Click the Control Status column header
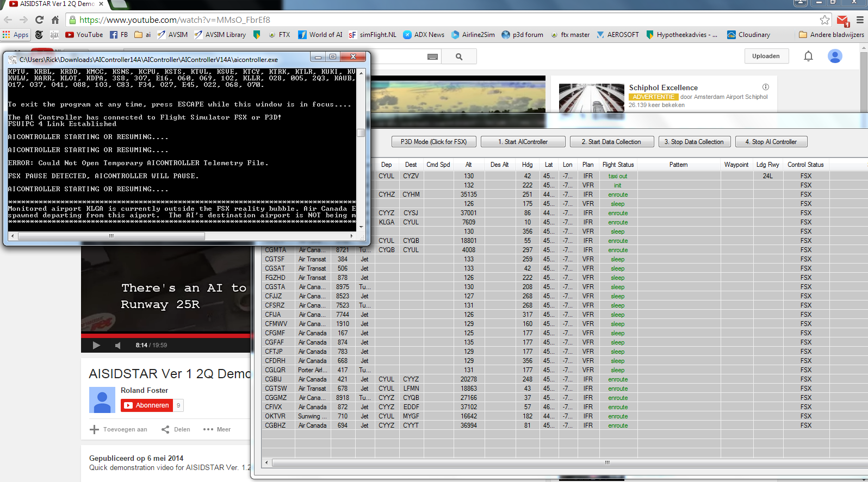 (x=805, y=165)
